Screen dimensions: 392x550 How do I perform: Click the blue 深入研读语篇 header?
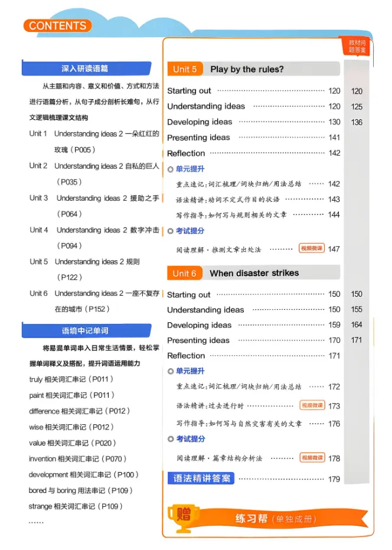pyautogui.click(x=86, y=68)
